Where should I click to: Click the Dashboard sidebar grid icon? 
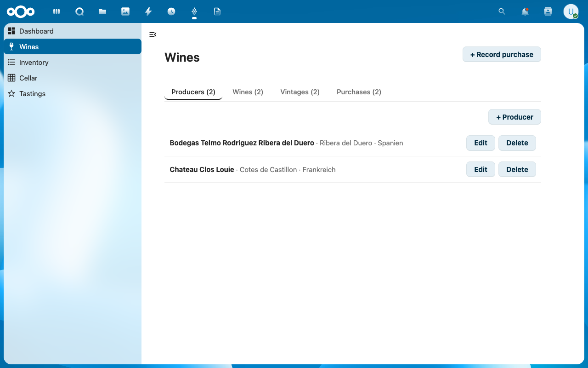(11, 31)
